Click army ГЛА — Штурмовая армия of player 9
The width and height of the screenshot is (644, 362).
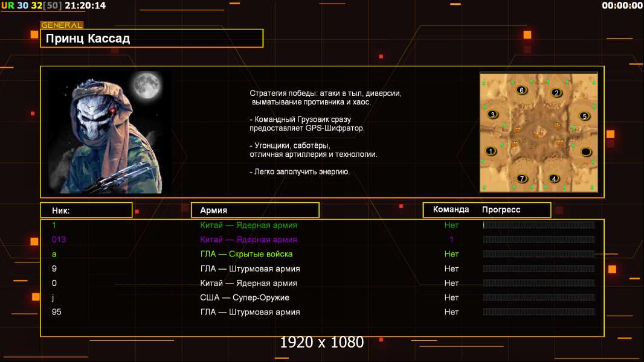click(x=250, y=269)
